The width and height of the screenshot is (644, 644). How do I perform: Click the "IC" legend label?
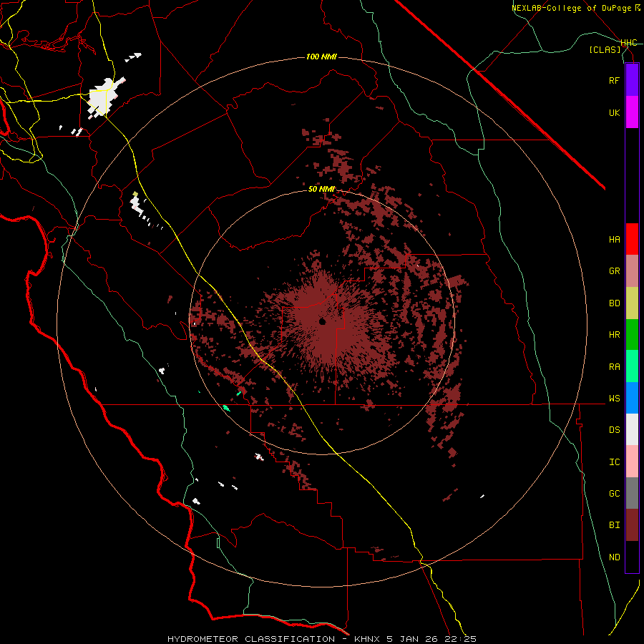point(614,462)
